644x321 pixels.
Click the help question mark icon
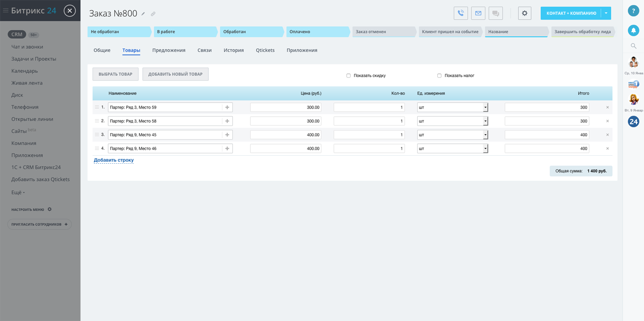pyautogui.click(x=633, y=11)
